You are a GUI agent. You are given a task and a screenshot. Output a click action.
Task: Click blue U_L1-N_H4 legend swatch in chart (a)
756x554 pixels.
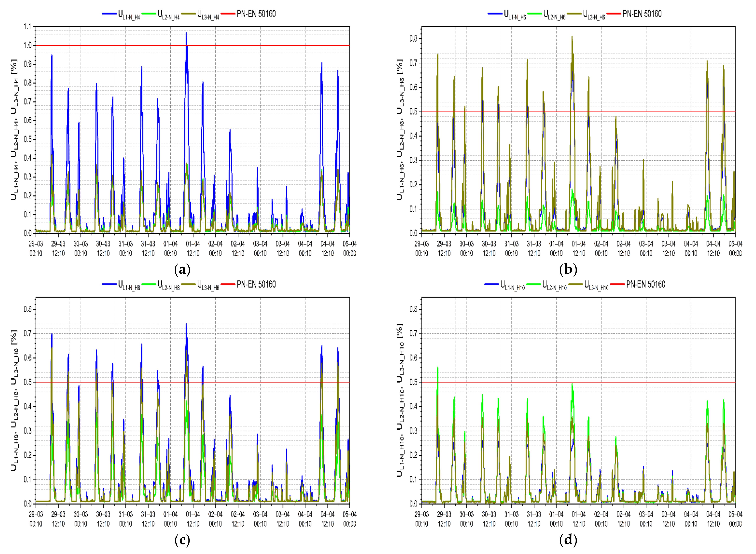[x=109, y=14]
